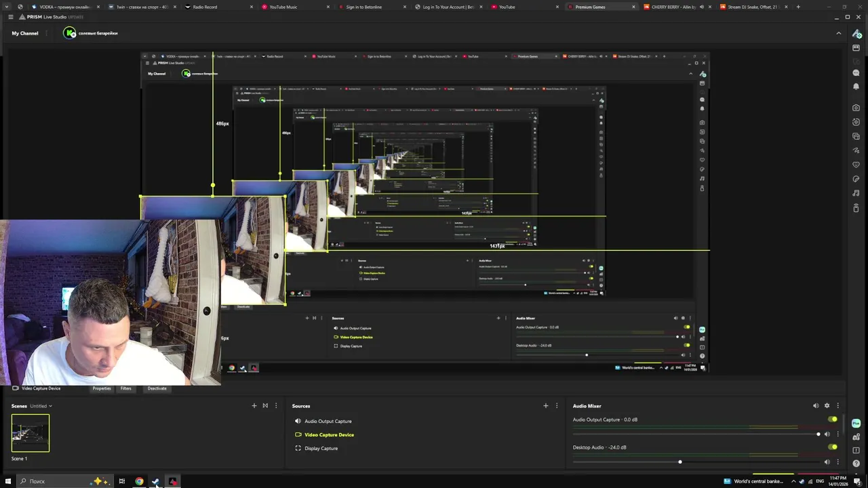Click the Deactivate button

tap(157, 388)
